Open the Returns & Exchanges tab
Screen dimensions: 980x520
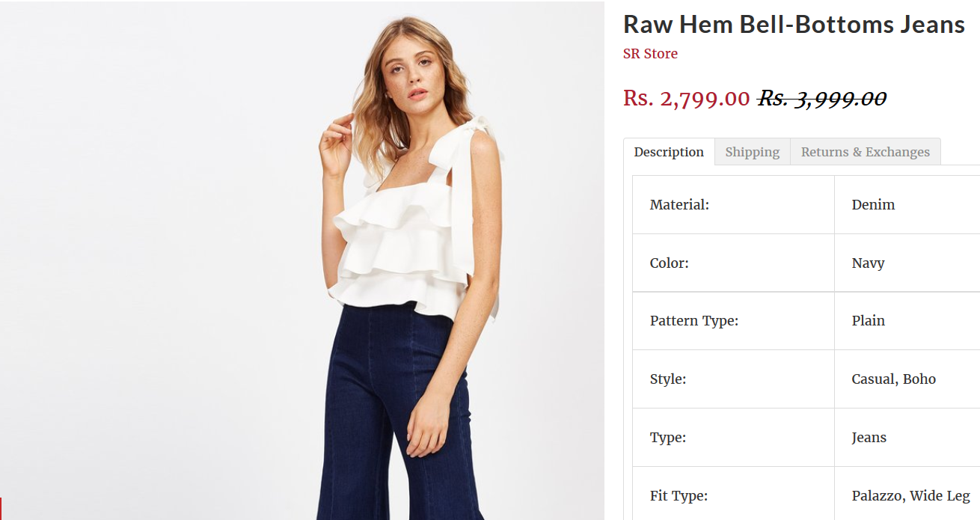tap(866, 152)
